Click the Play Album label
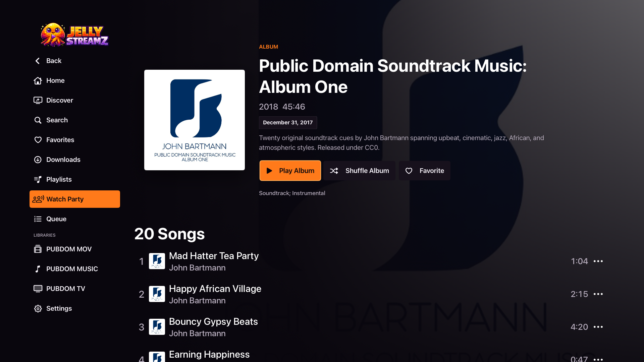Image resolution: width=644 pixels, height=362 pixels. click(297, 171)
